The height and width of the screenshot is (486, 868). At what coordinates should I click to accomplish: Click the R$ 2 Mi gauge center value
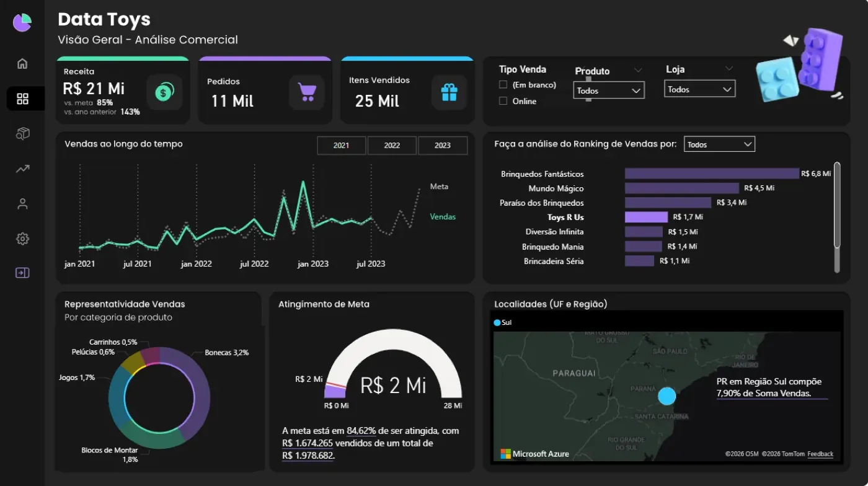coord(394,386)
